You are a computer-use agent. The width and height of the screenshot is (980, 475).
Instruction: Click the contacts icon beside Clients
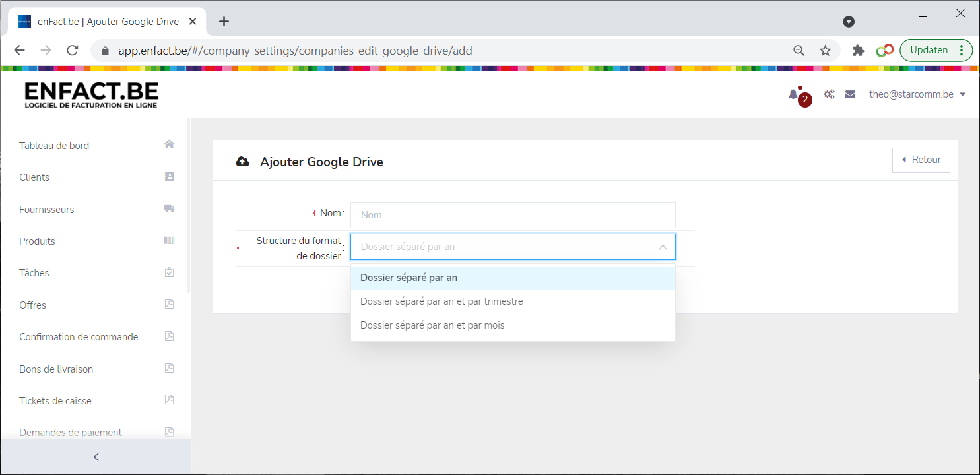pos(169,177)
